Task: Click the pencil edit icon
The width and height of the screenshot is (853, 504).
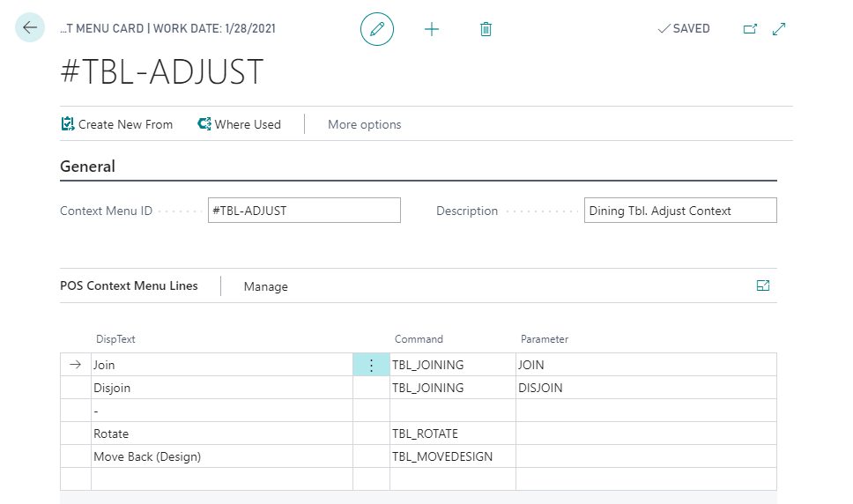Action: (x=377, y=29)
